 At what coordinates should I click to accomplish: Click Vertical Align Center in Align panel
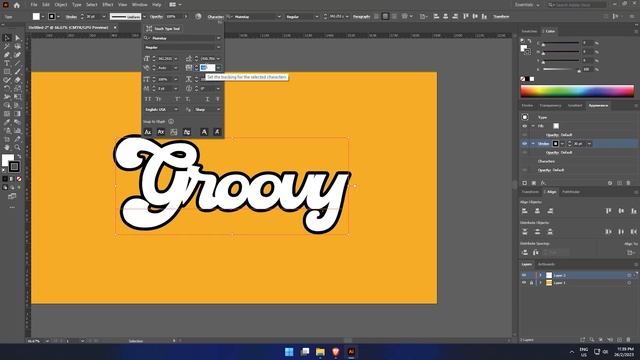tap(621, 211)
